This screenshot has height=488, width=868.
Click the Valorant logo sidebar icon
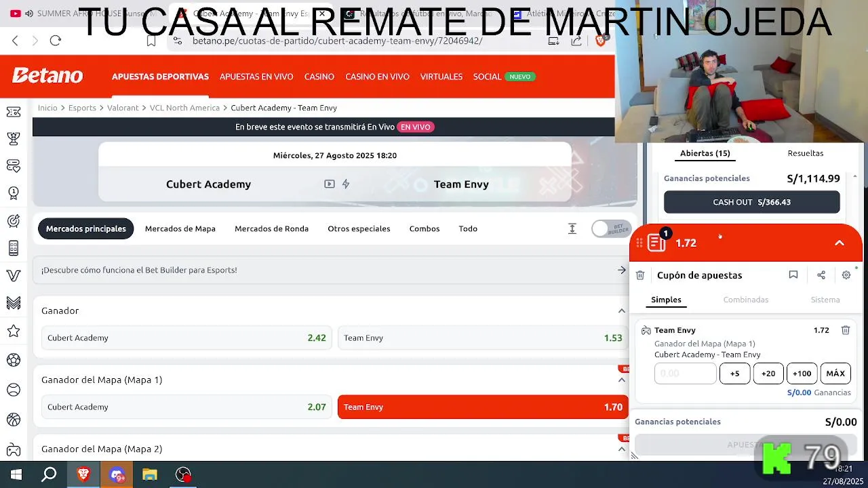pyautogui.click(x=14, y=276)
